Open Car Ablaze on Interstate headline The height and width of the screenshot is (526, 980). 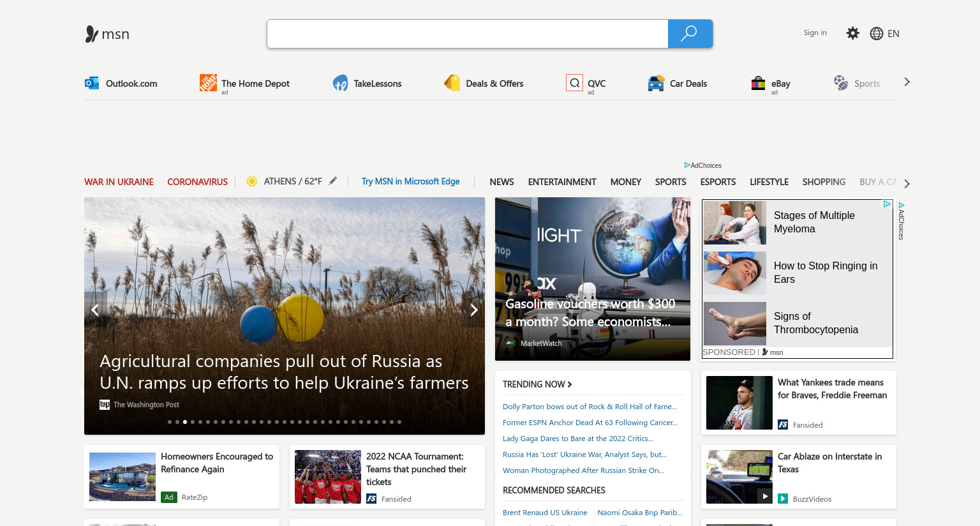click(829, 463)
